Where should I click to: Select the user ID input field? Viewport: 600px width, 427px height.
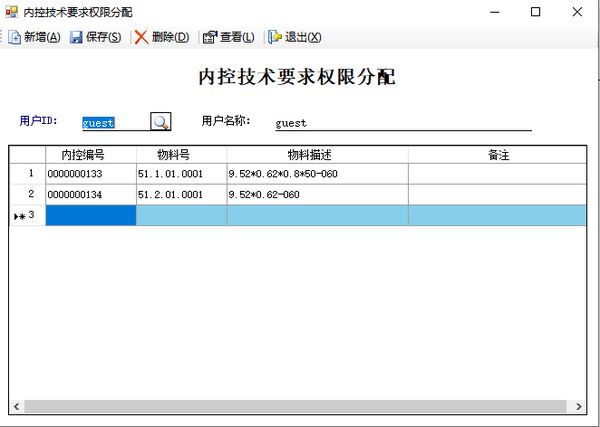[110, 123]
